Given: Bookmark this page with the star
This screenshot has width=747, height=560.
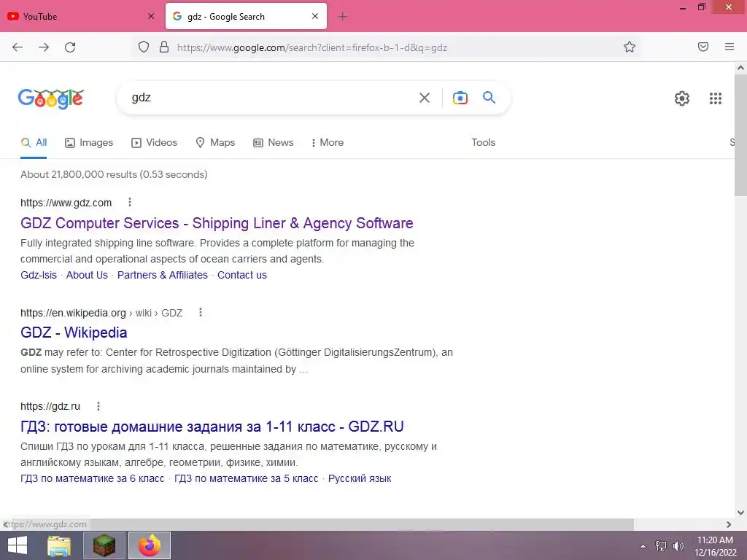Looking at the screenshot, I should click(630, 47).
